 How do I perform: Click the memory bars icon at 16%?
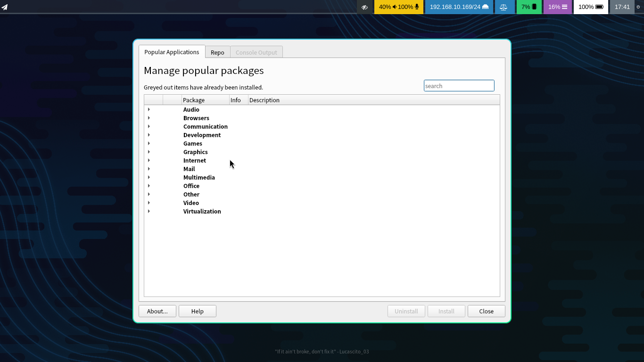point(564,7)
